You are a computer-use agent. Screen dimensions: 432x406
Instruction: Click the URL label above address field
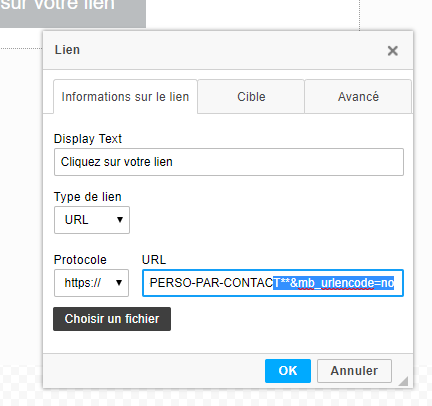pyautogui.click(x=154, y=260)
